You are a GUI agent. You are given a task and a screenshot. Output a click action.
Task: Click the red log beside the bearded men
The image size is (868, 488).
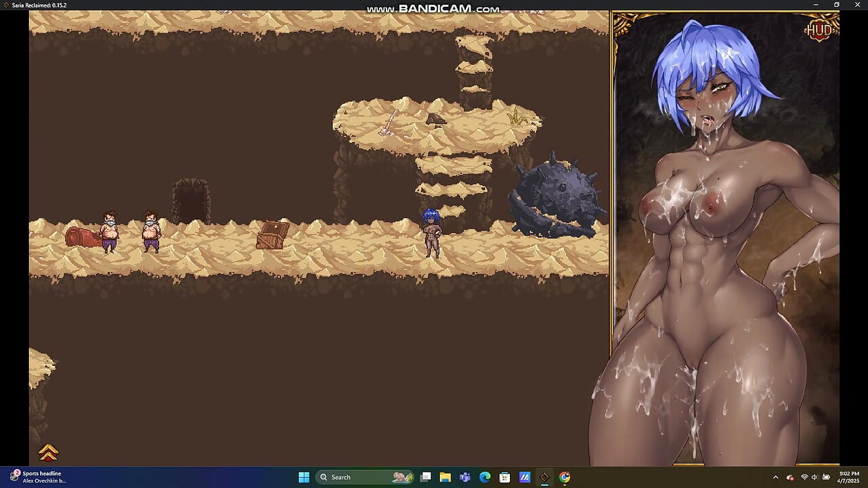(x=81, y=237)
